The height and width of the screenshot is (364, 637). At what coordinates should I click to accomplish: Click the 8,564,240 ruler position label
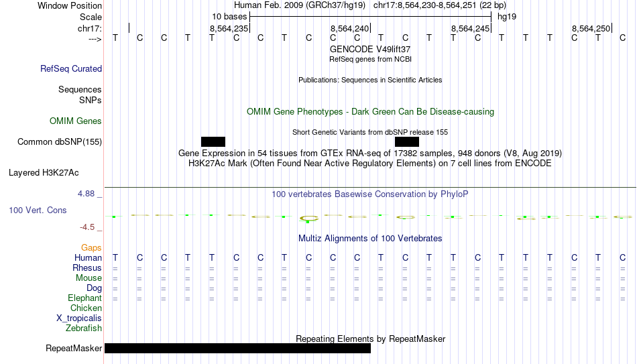pos(349,28)
